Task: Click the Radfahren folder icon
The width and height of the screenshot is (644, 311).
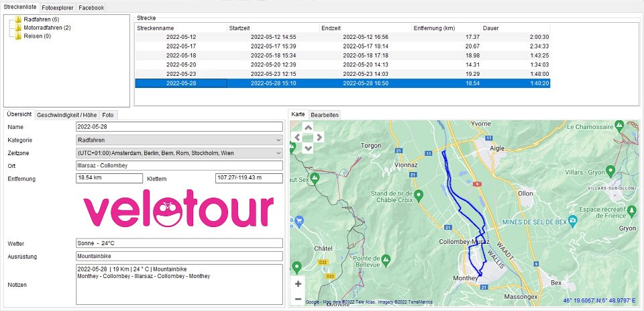Action: coord(18,19)
